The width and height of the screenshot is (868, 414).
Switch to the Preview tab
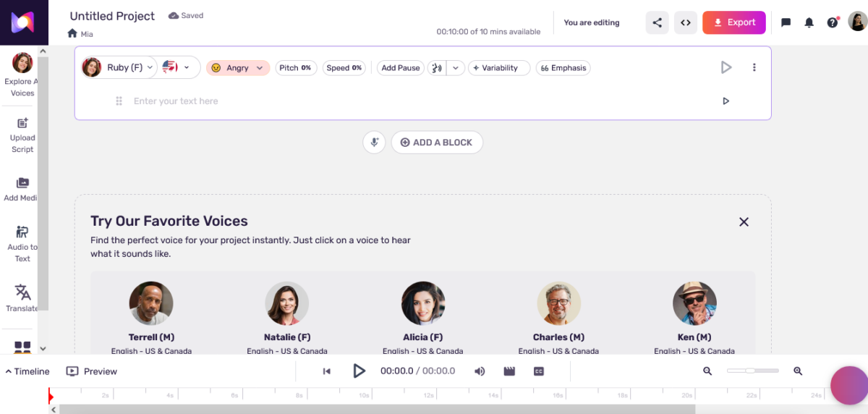click(92, 371)
